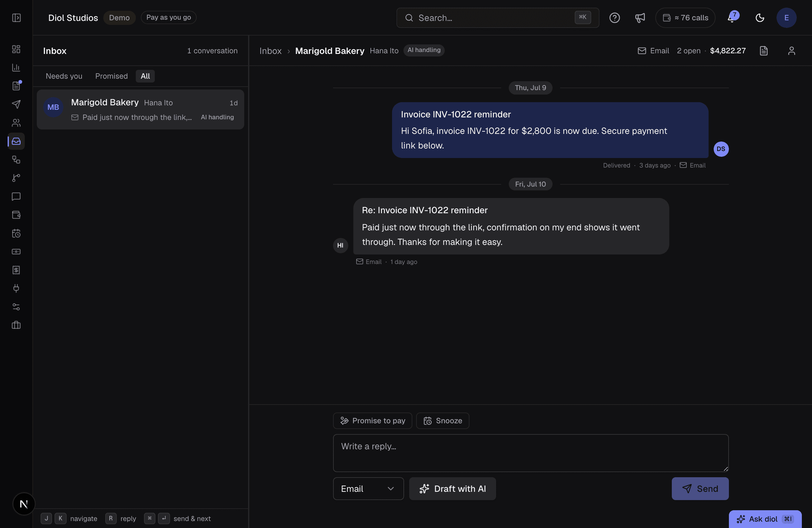Open the user avatar E menu
The width and height of the screenshot is (812, 528).
[786, 18]
